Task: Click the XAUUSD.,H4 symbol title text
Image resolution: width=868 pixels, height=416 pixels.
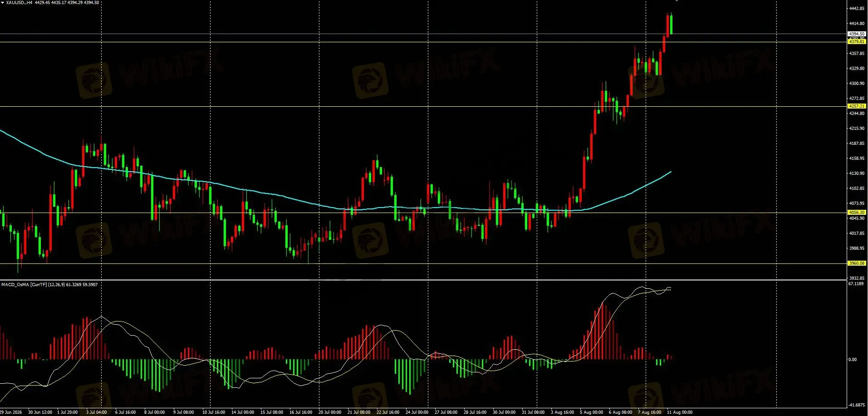Action: coord(19,3)
